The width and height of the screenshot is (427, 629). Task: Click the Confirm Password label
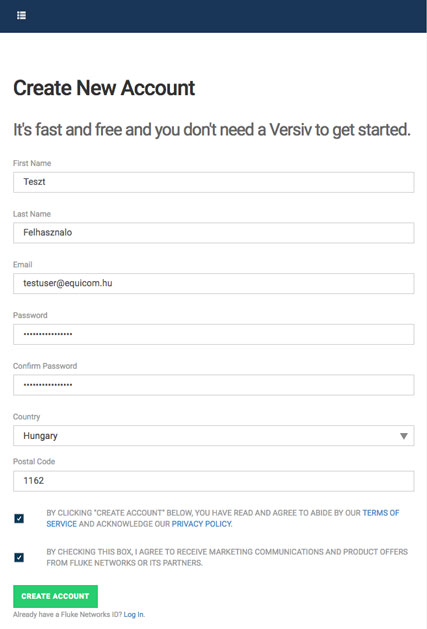point(45,366)
